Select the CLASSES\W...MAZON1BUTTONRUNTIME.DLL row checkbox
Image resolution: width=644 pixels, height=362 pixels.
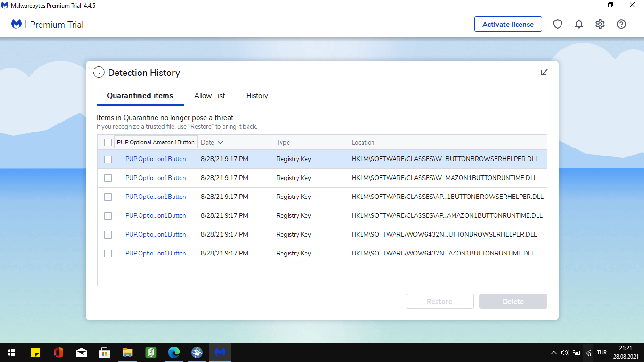click(108, 178)
